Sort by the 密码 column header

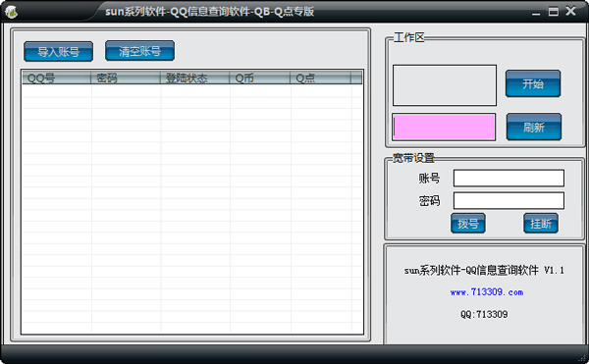126,78
